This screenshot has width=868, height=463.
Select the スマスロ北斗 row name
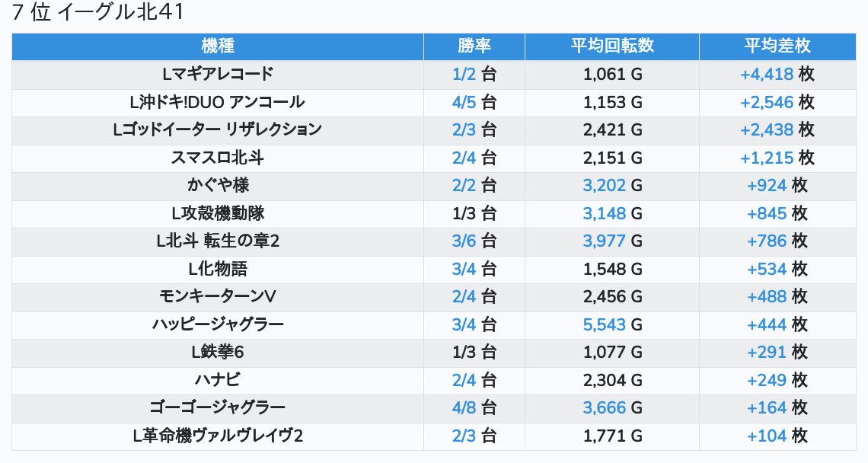[218, 158]
